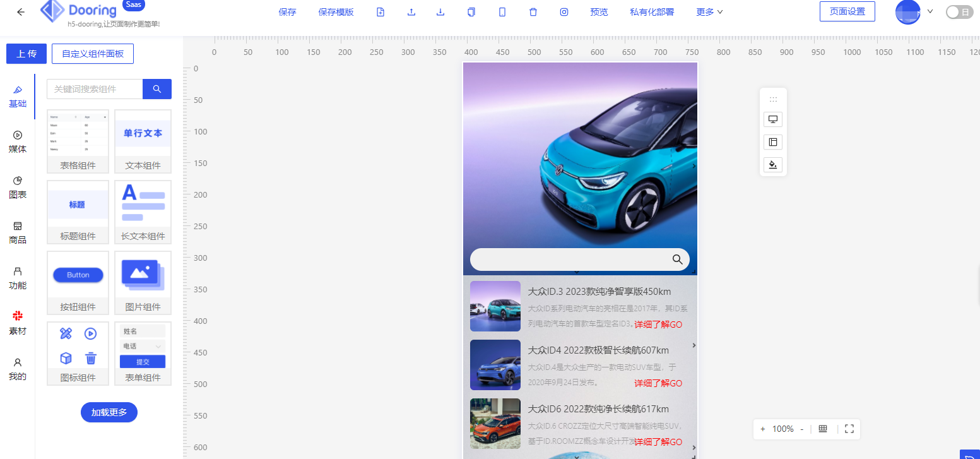980x459 pixels.
Task: Click the desktop monitor icon in the floating toolbar
Action: point(773,119)
